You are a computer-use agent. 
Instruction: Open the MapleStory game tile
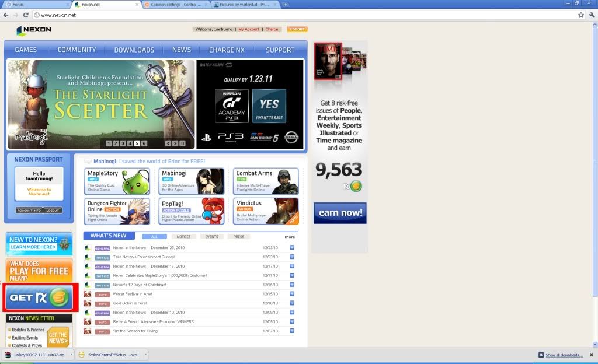coord(117,181)
